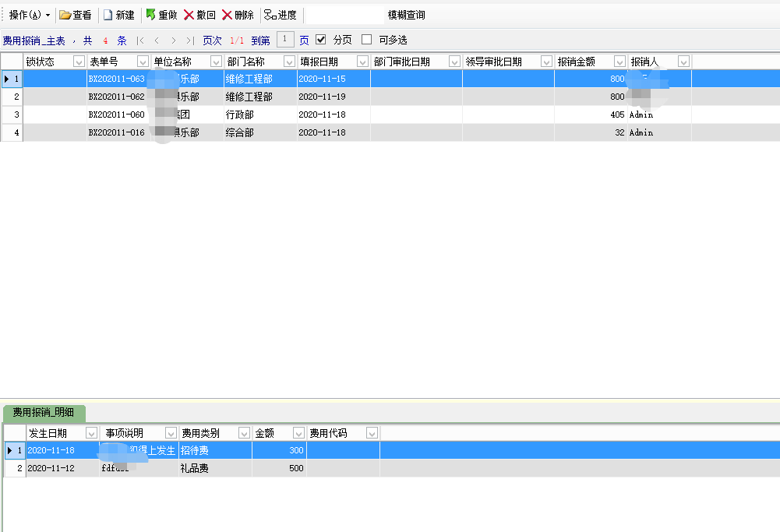Go to the last page arrow
Viewport: 780px width, 532px height.
point(189,41)
